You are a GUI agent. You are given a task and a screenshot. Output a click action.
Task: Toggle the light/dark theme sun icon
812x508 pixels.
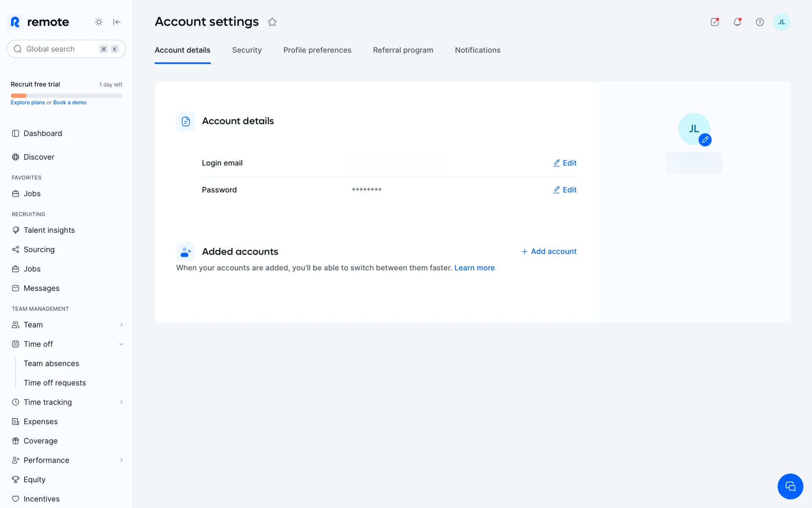[99, 22]
